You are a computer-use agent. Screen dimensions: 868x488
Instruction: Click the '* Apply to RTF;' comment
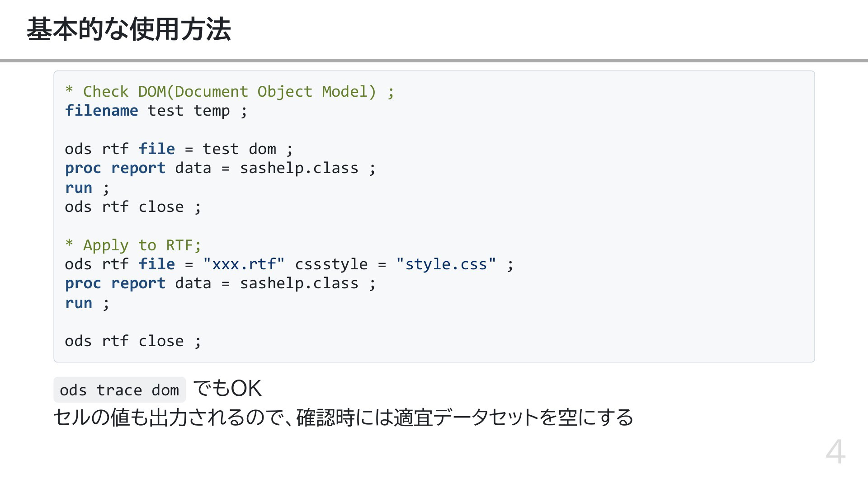tap(133, 245)
